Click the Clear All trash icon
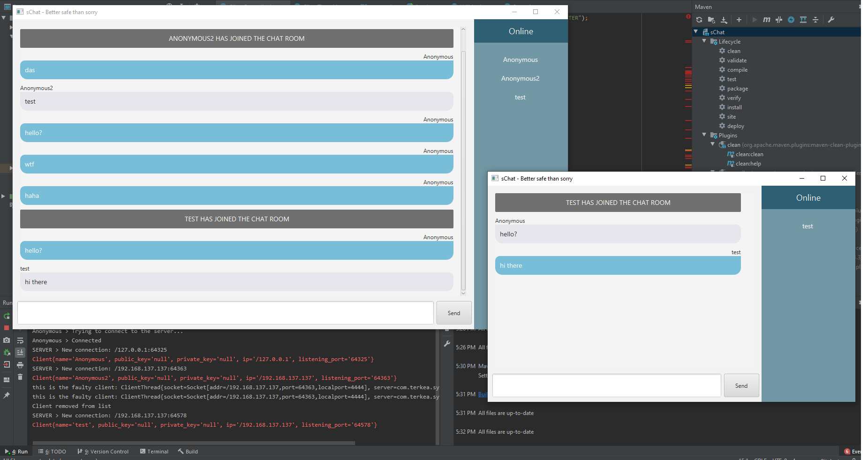 (20, 377)
